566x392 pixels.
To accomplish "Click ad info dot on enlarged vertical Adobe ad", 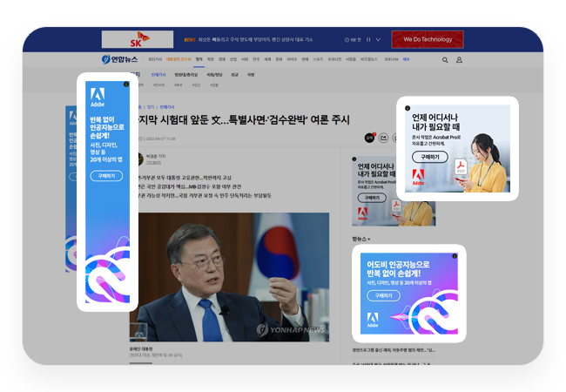I will coord(126,84).
